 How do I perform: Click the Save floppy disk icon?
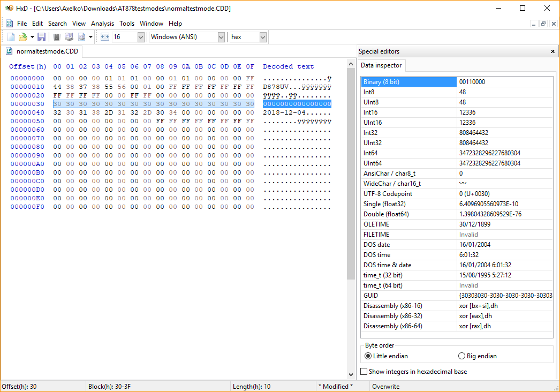point(41,37)
